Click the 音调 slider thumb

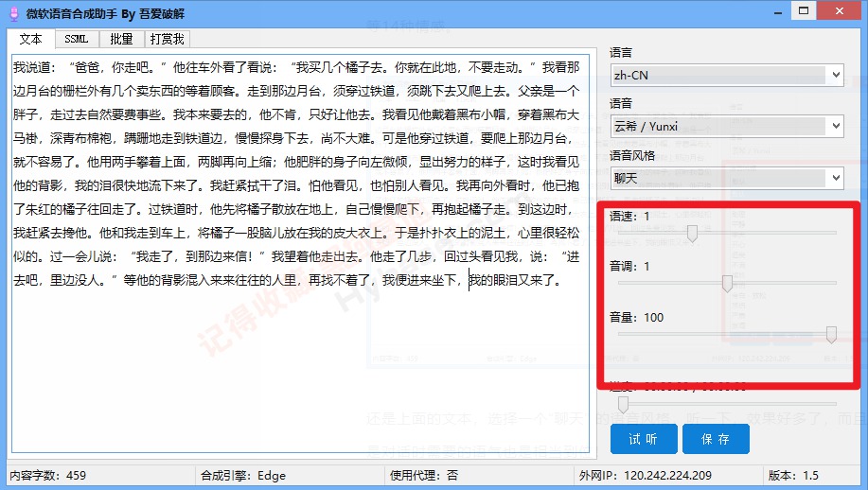pyautogui.click(x=727, y=283)
